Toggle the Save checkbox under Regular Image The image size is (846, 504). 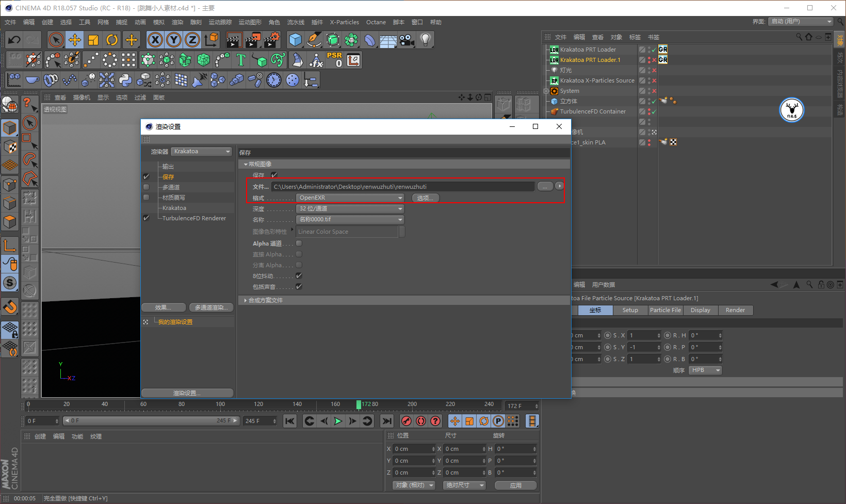coord(274,175)
